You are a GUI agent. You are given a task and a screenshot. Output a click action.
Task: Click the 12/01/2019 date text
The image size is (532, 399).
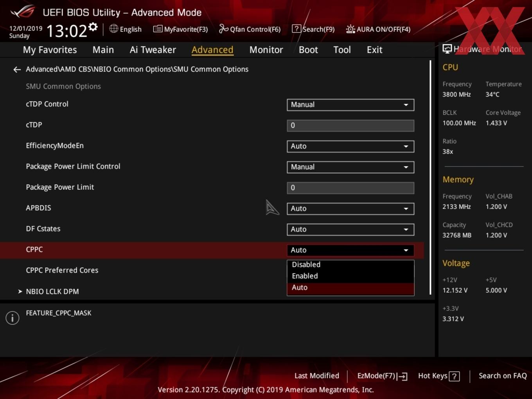[26, 29]
